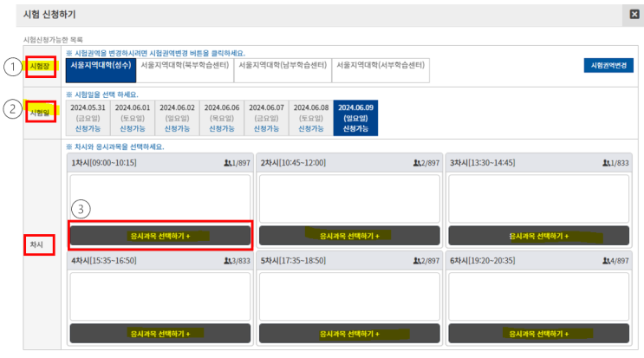Click the 시험 신청하기 dialog title
The image size is (644, 358).
point(49,15)
